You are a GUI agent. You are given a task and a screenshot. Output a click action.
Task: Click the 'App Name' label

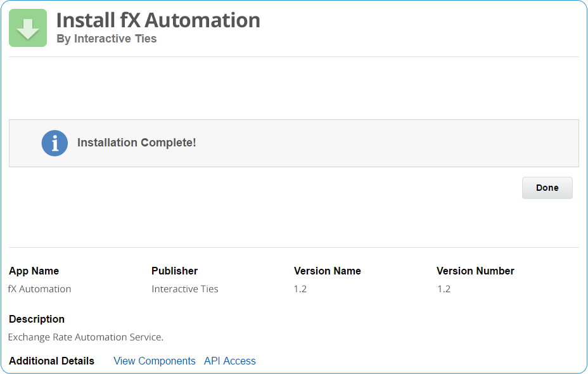point(34,271)
